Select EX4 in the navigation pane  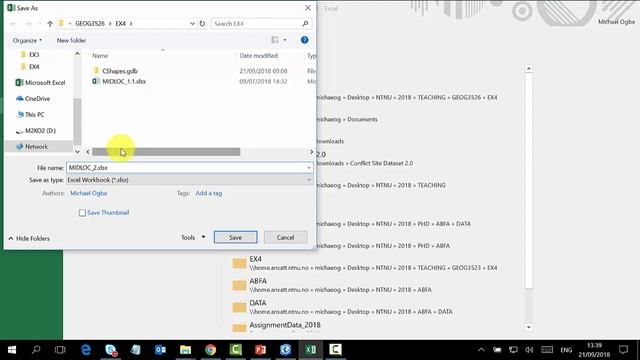(x=34, y=67)
